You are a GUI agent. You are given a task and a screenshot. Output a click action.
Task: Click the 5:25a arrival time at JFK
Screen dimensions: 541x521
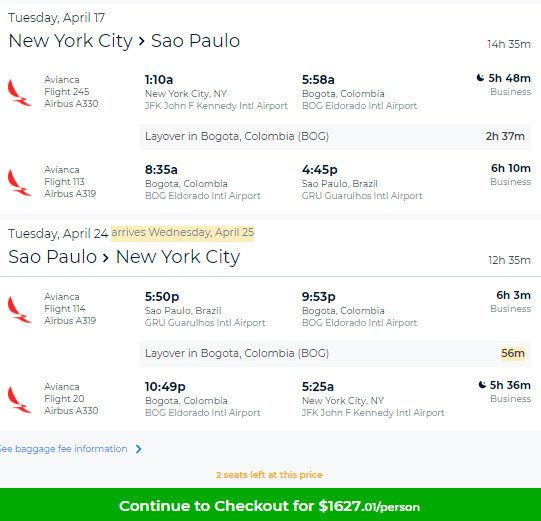pos(318,386)
